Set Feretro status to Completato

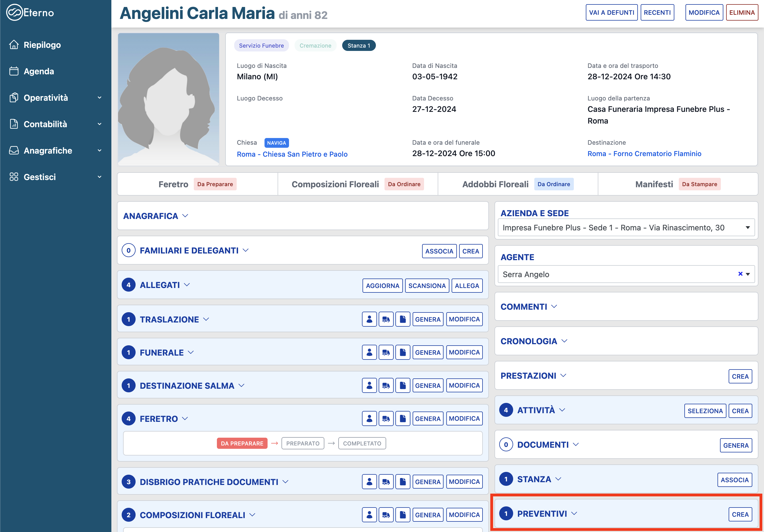pyautogui.click(x=362, y=443)
